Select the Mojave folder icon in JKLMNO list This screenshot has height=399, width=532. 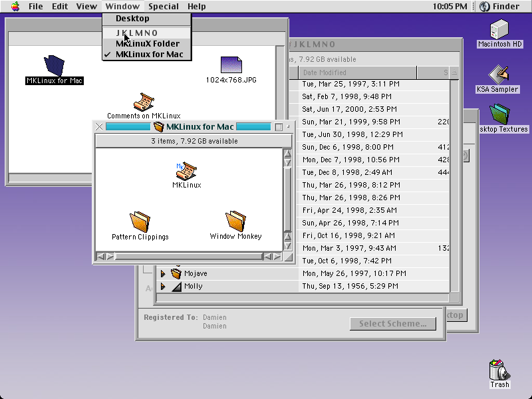click(x=176, y=273)
